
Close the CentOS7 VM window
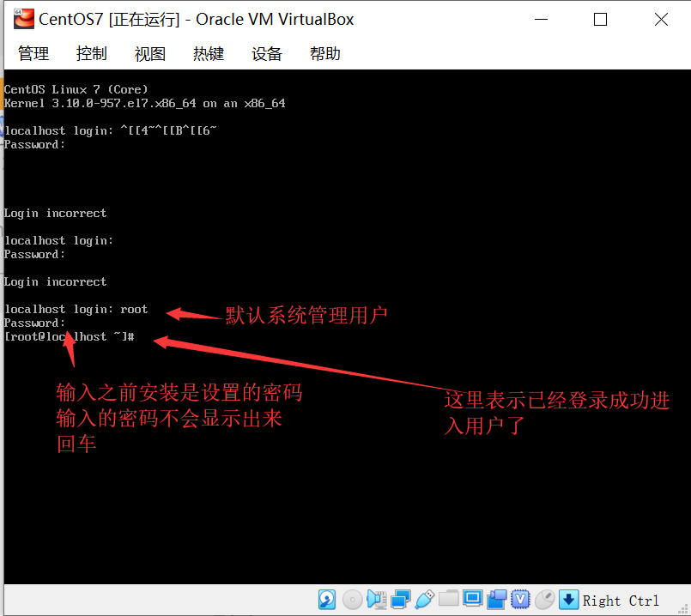tap(661, 20)
